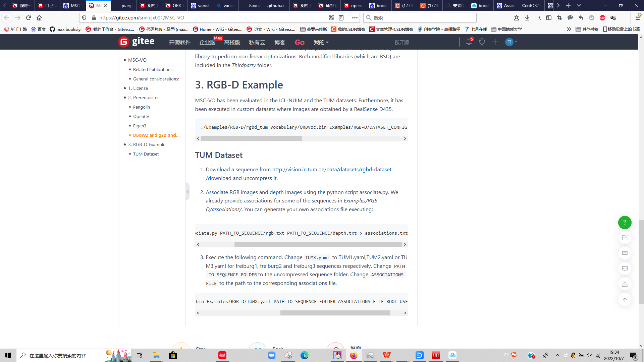
Task: Click horizontal scrollbar under rgbd_tum command
Action: 251,139
